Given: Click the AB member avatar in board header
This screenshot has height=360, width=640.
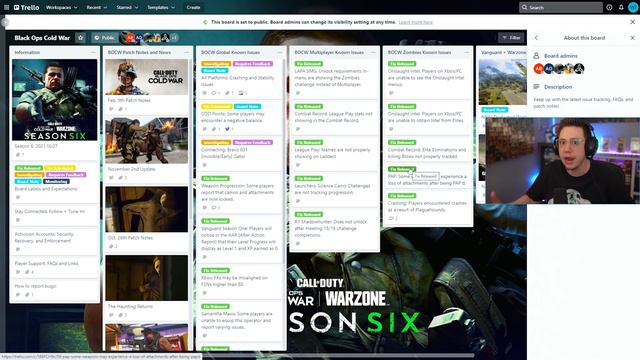Looking at the screenshot, I should click(x=130, y=38).
